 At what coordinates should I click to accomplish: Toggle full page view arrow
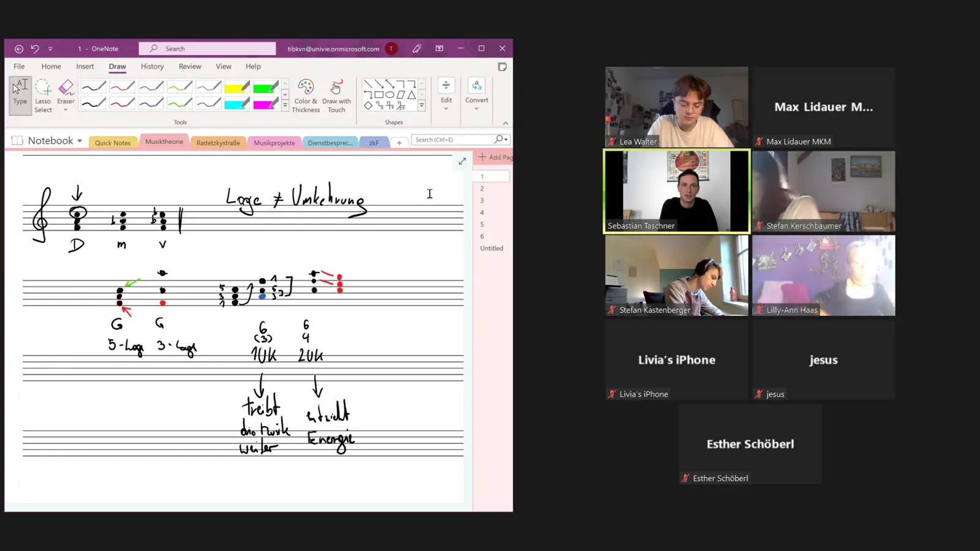point(462,161)
